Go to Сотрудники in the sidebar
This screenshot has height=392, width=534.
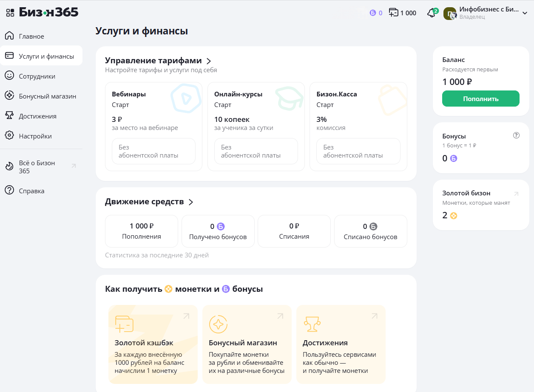click(x=37, y=76)
